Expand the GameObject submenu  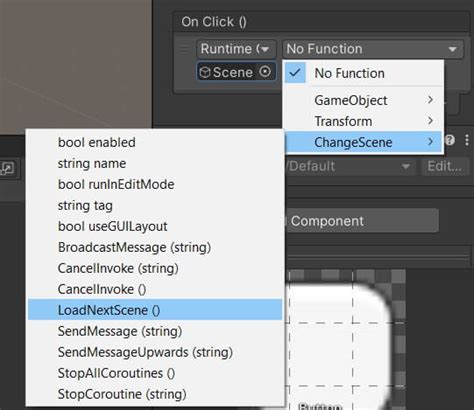point(363,100)
